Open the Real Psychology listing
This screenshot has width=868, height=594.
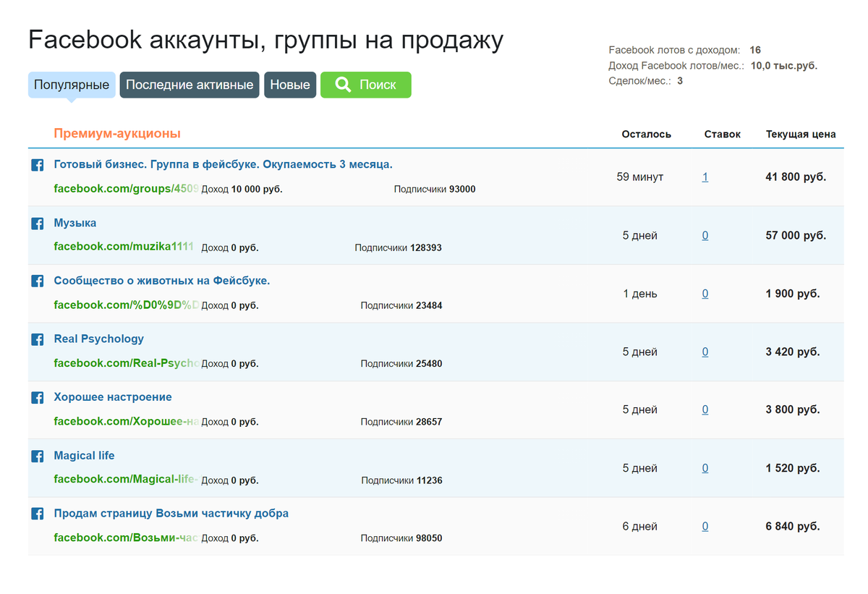[98, 339]
